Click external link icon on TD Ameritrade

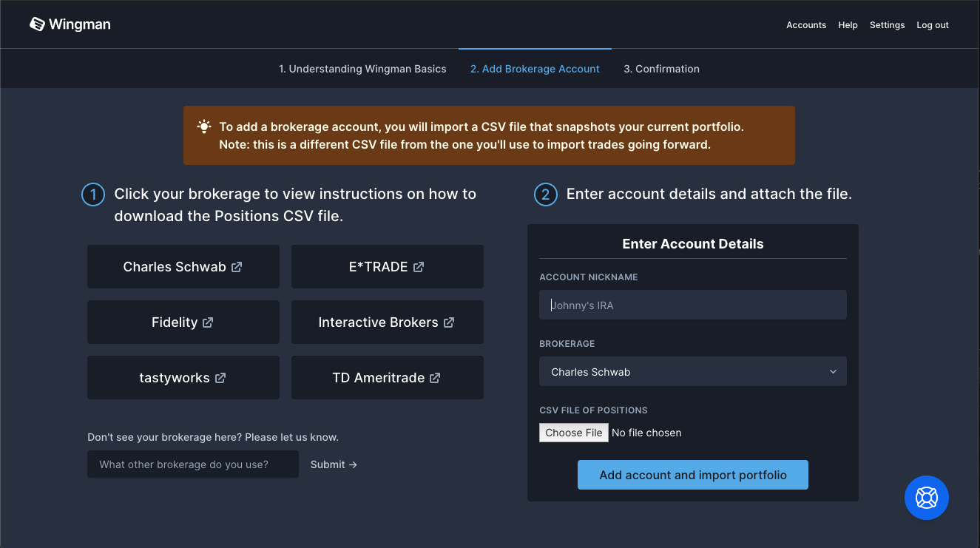435,378
